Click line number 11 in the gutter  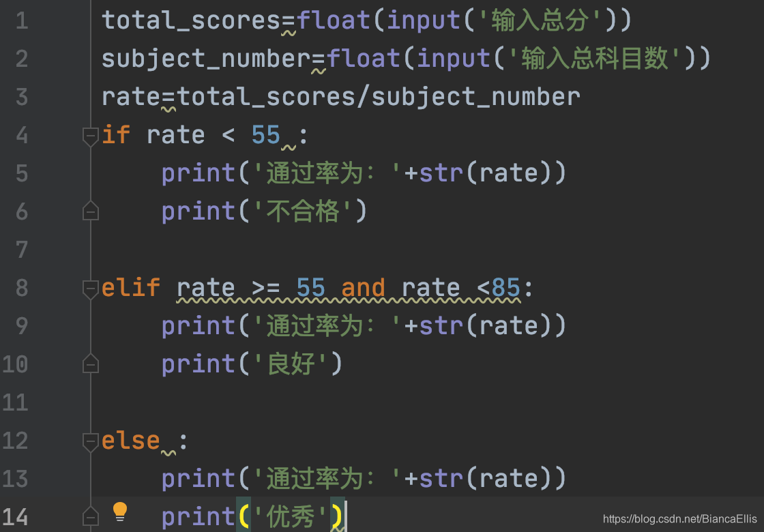(x=15, y=403)
